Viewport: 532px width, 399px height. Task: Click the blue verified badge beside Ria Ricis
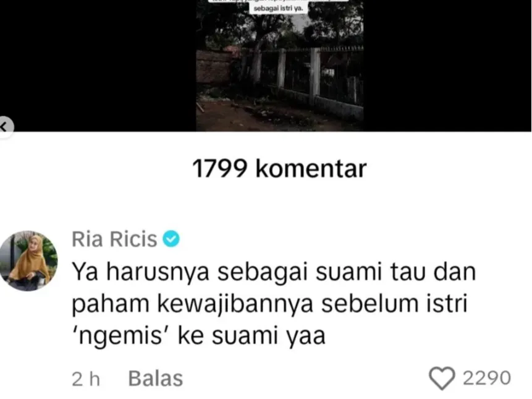point(171,238)
